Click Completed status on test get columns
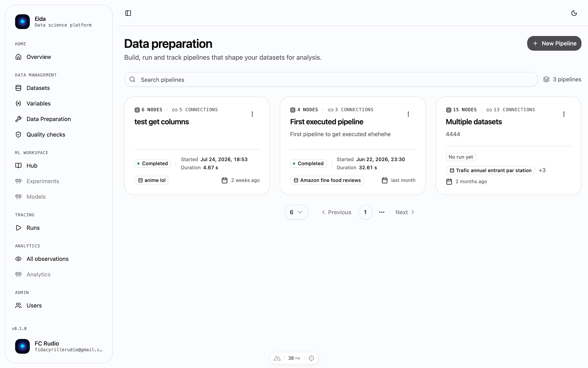588x368 pixels. 152,164
